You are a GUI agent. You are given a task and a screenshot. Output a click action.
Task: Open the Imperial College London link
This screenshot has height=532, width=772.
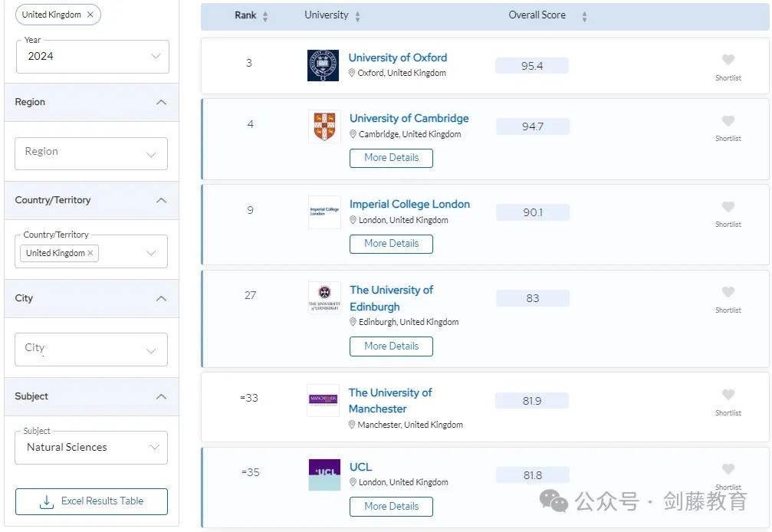coord(409,204)
